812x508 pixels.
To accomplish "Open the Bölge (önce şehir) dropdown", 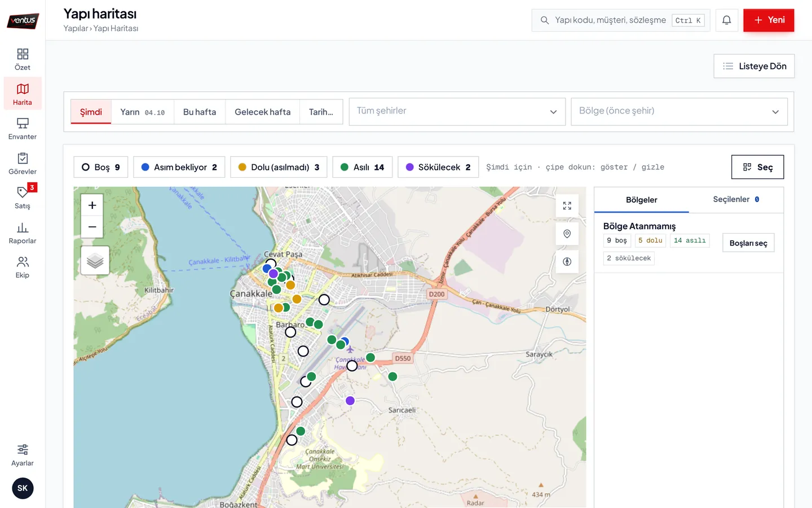I will pyautogui.click(x=679, y=112).
